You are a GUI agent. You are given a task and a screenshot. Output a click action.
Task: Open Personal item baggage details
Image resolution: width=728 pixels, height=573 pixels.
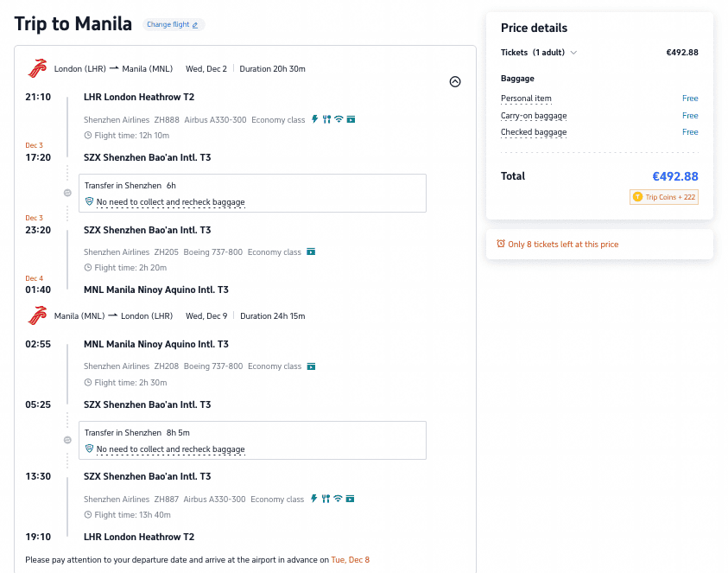[x=526, y=99]
